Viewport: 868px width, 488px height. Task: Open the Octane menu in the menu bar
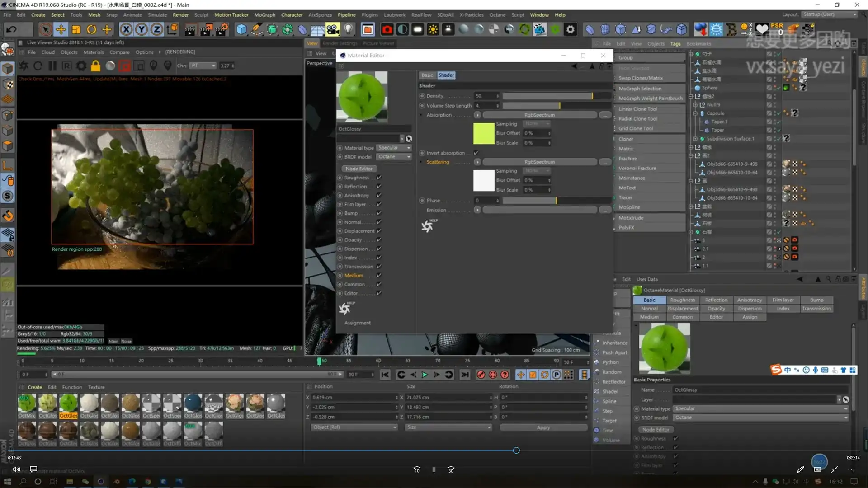497,14
